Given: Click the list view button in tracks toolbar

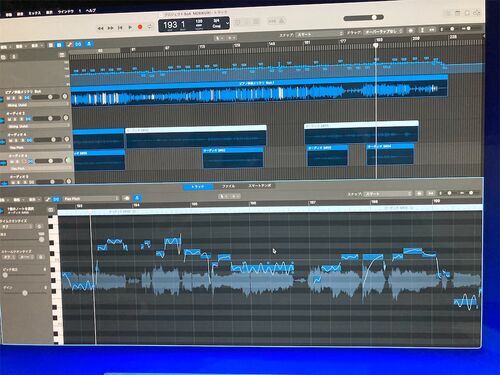Looking at the screenshot, I should click(x=51, y=45).
